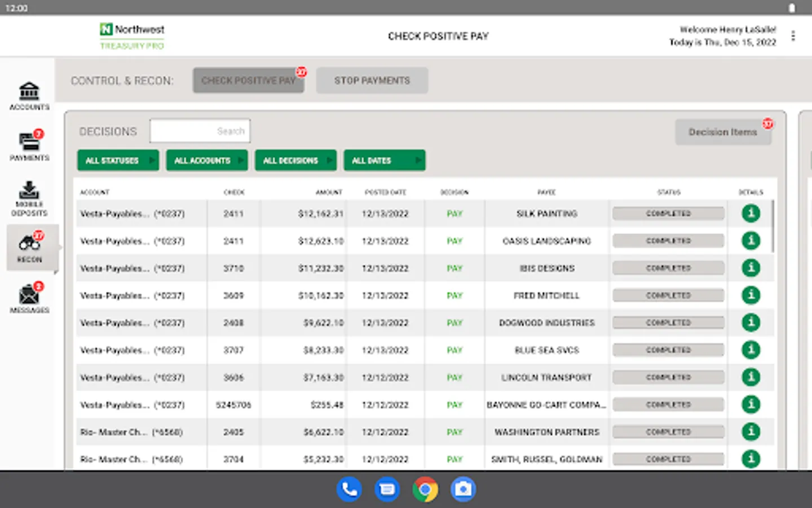Open the All Dates filter dropdown
812x508 pixels.
pyautogui.click(x=385, y=160)
